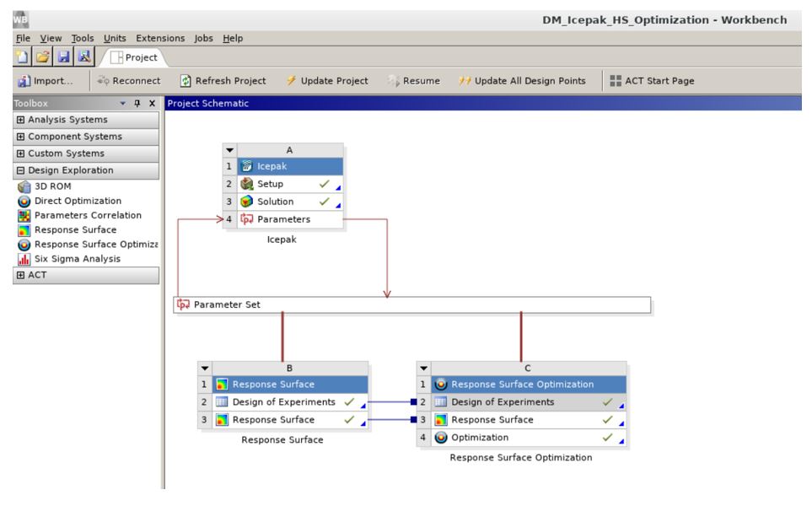Select Response Surface header in system B

coord(290,385)
